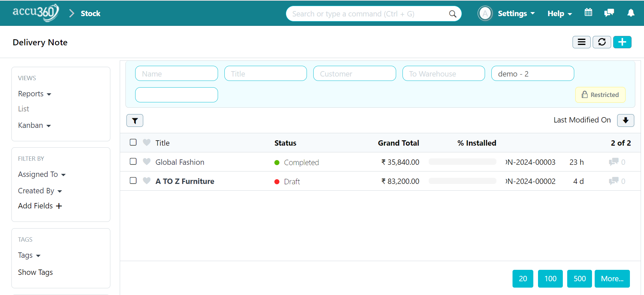Click the Completed status label
644x295 pixels.
pyautogui.click(x=301, y=162)
